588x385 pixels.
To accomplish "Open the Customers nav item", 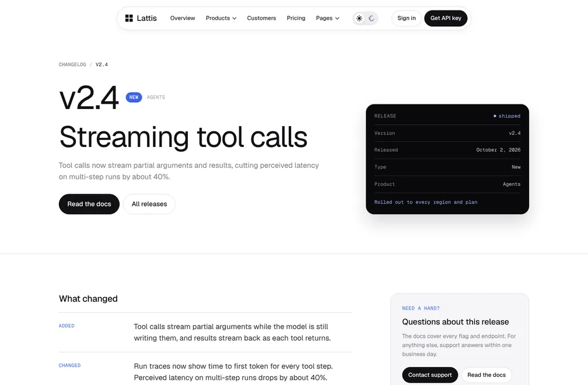I will (x=261, y=18).
